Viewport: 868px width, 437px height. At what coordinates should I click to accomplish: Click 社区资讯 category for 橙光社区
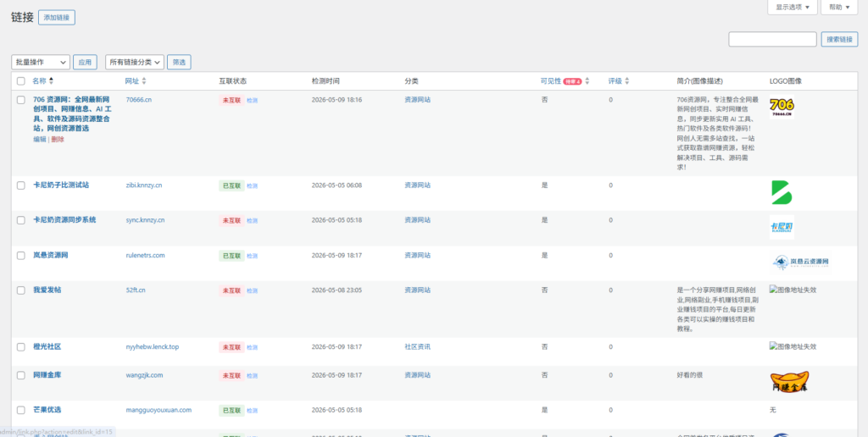pyautogui.click(x=417, y=347)
